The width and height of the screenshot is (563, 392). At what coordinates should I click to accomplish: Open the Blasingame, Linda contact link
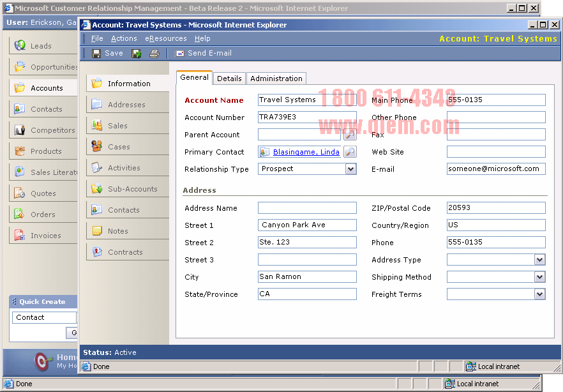[x=306, y=152]
